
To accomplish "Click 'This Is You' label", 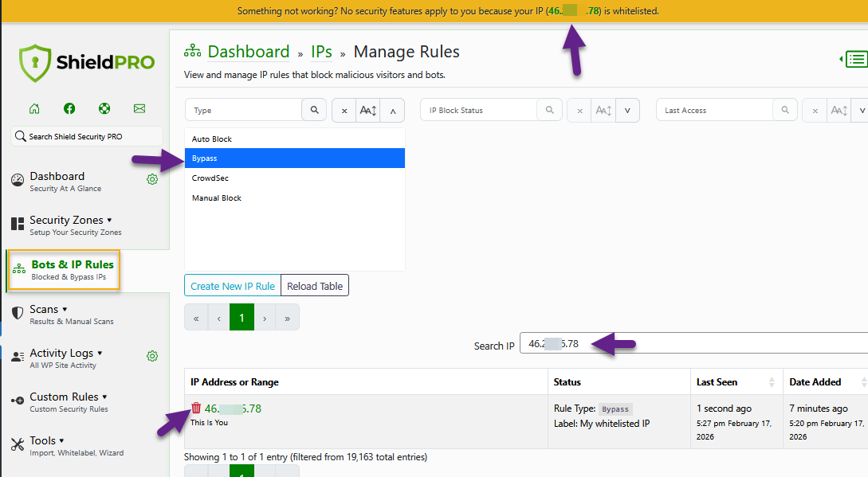I will [x=210, y=422].
